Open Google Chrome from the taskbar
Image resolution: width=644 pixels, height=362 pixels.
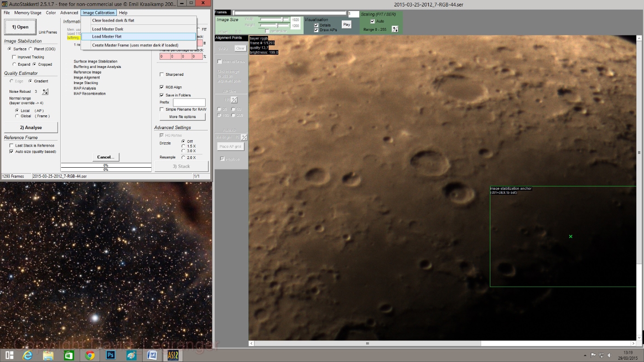(x=90, y=355)
